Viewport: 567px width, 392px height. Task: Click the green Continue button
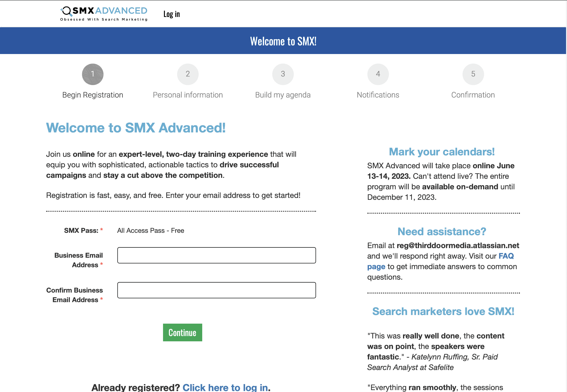(x=182, y=332)
